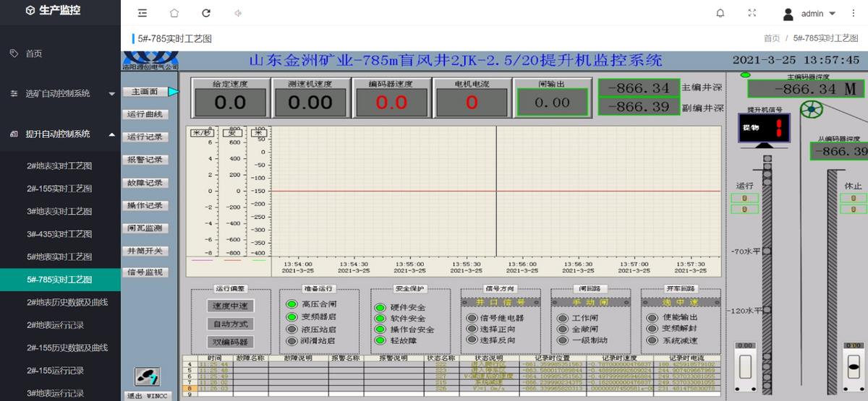Open the 故障记录 screen
Image resolution: width=868 pixels, height=401 pixels.
coord(145,183)
